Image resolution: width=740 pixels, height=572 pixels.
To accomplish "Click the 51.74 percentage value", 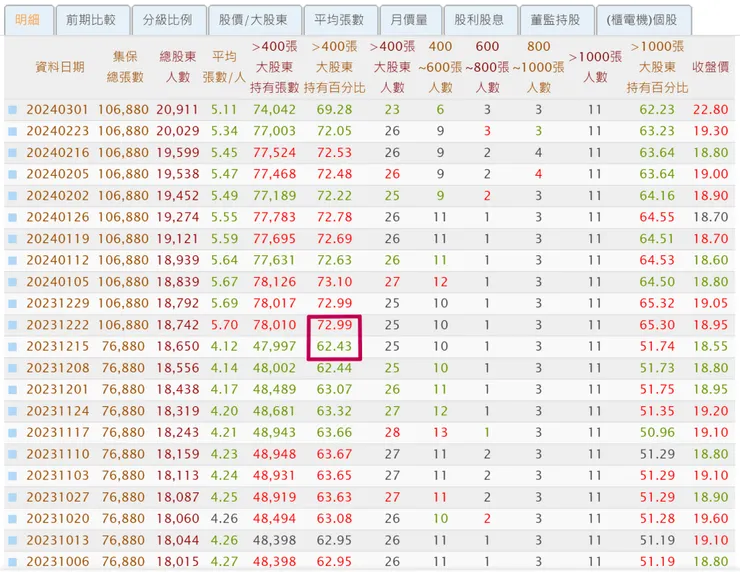I will pos(657,347).
